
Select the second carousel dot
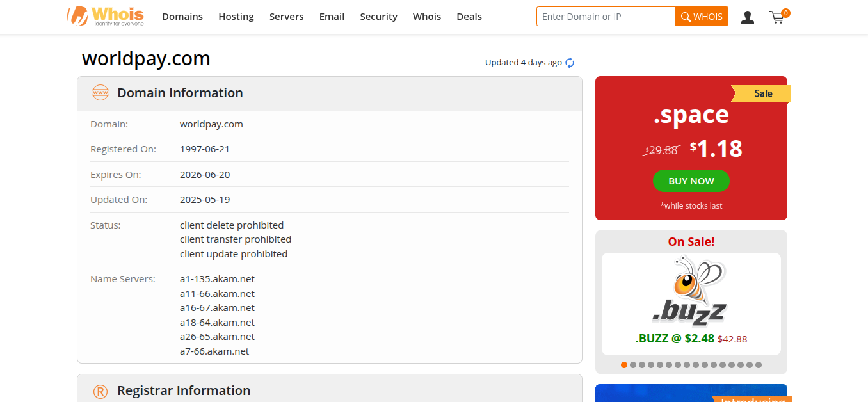pos(633,365)
